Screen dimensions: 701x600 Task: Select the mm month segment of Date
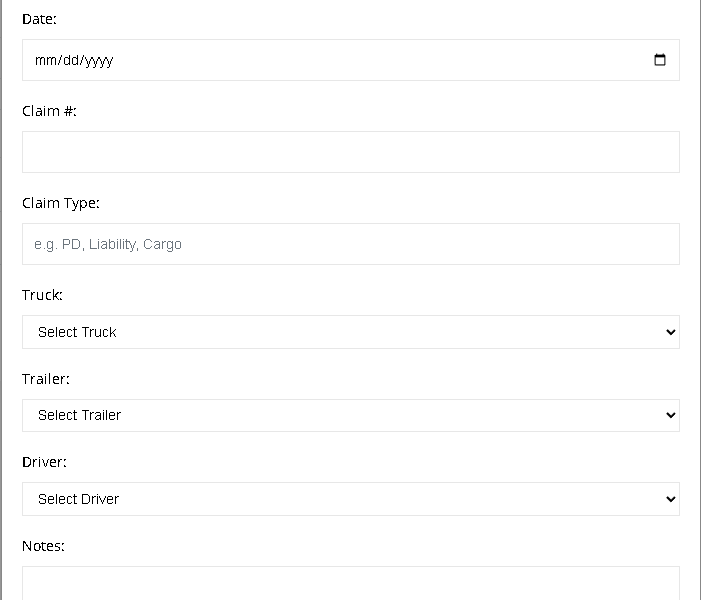click(x=45, y=60)
